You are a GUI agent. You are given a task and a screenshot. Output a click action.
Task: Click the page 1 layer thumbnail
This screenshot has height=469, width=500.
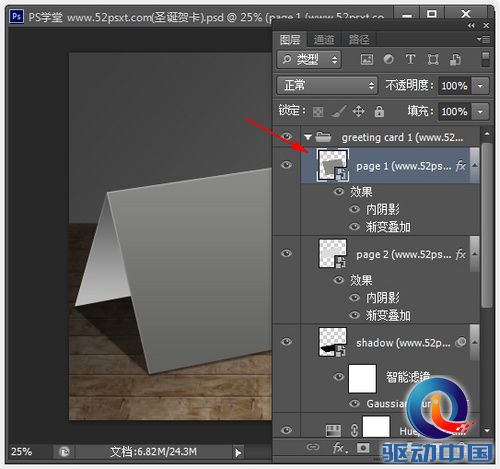coord(333,165)
